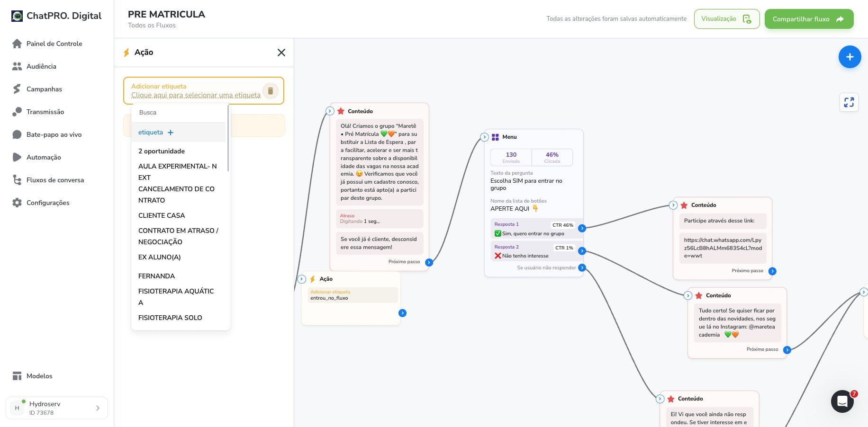Click Compartilhar fluxo button

(x=809, y=19)
